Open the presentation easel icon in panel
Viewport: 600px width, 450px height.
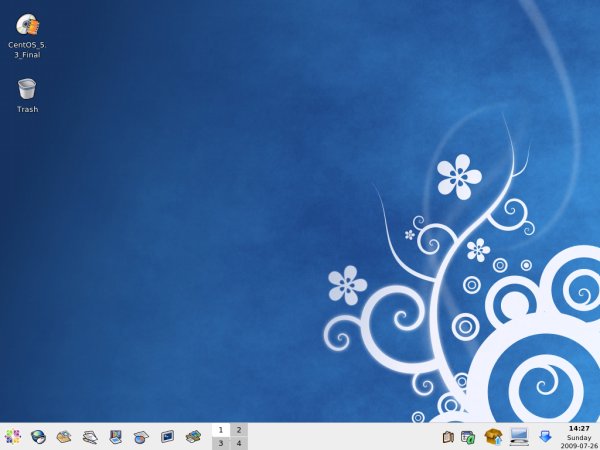(115, 437)
